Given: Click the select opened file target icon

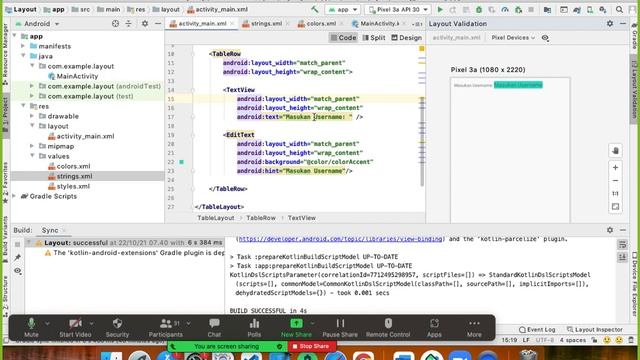Looking at the screenshot, I should (116, 24).
